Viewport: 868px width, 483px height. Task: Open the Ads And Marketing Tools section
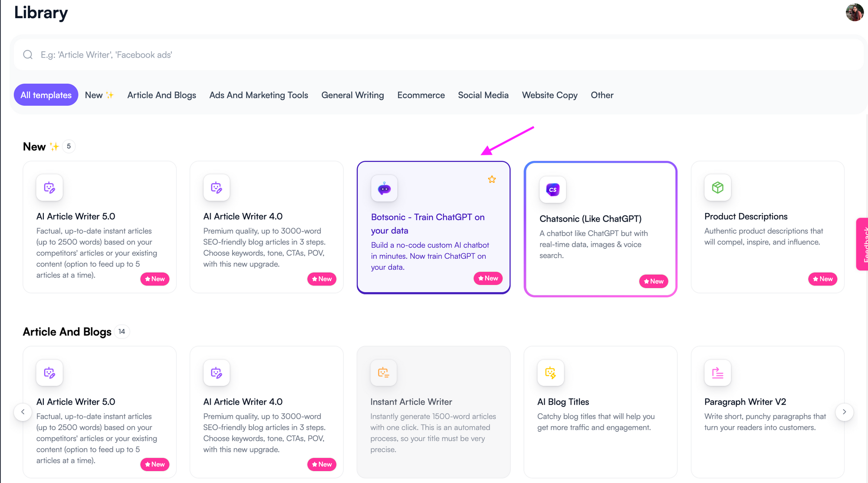point(258,94)
